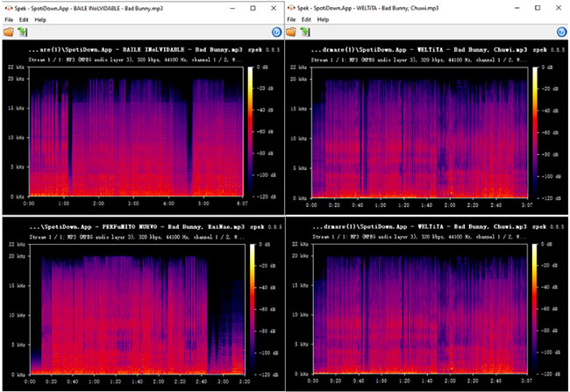The height and width of the screenshot is (392, 570).
Task: Click the PERFuMITO NUEVO spectrogram plot
Action: [x=138, y=309]
